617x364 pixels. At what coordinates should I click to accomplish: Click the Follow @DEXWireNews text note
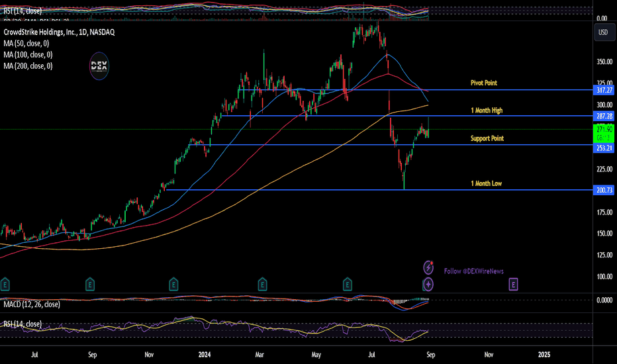(474, 271)
